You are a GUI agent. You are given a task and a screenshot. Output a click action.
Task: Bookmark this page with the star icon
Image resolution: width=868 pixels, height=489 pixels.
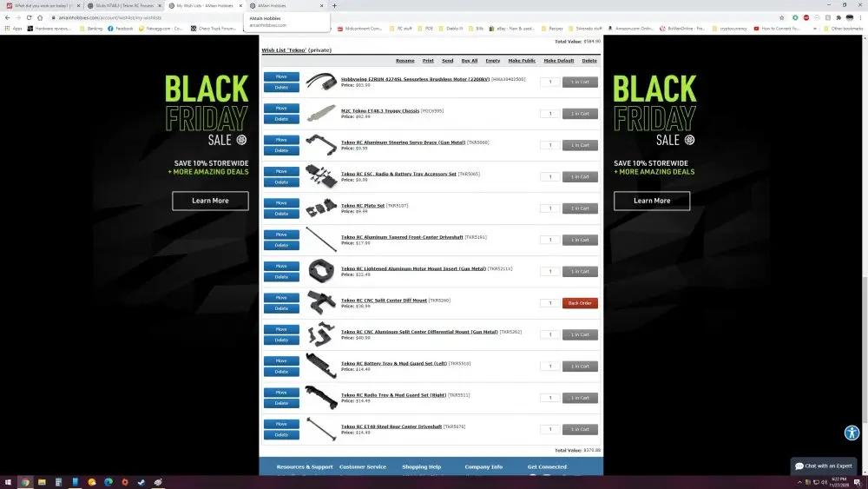(x=782, y=17)
